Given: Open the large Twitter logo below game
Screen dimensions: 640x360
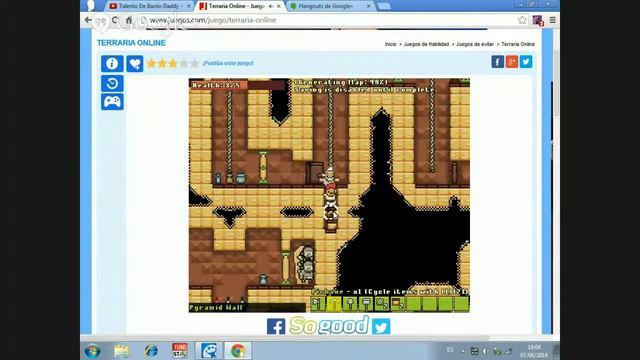Looking at the screenshot, I should [381, 327].
